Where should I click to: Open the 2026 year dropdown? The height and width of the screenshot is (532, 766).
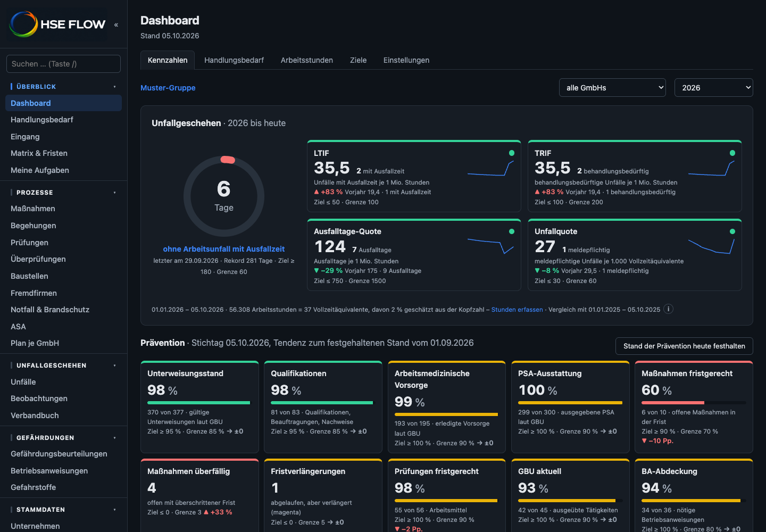click(x=713, y=88)
